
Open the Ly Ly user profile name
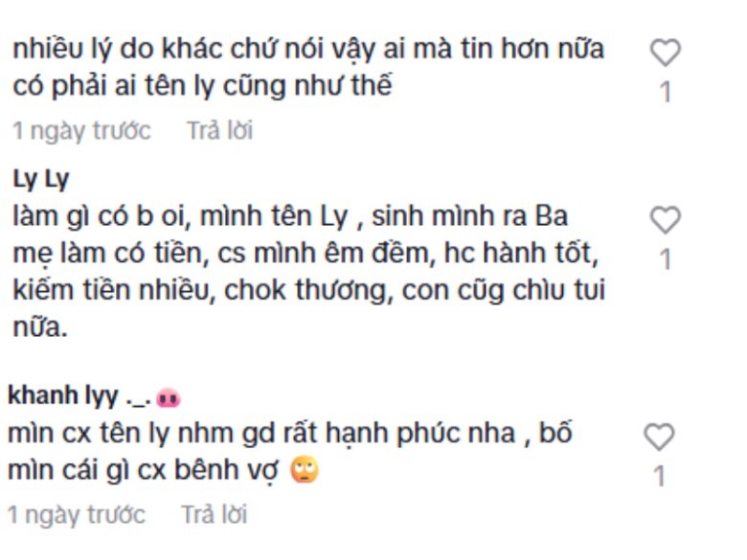[x=41, y=180]
